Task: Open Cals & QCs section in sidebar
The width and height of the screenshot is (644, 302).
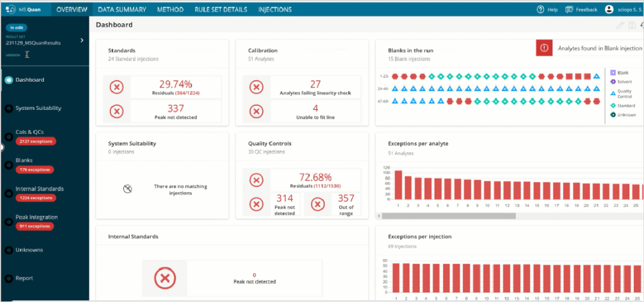Action: pyautogui.click(x=29, y=132)
